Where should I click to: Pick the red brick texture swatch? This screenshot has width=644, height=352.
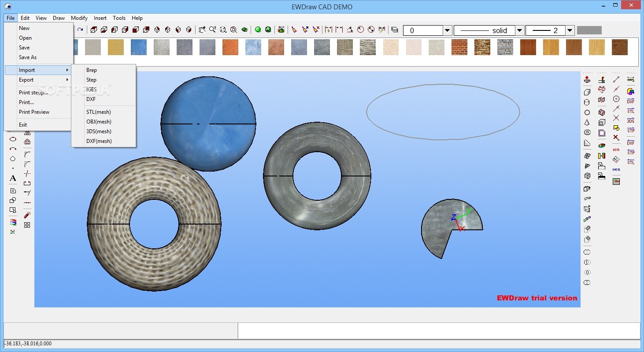(x=459, y=47)
